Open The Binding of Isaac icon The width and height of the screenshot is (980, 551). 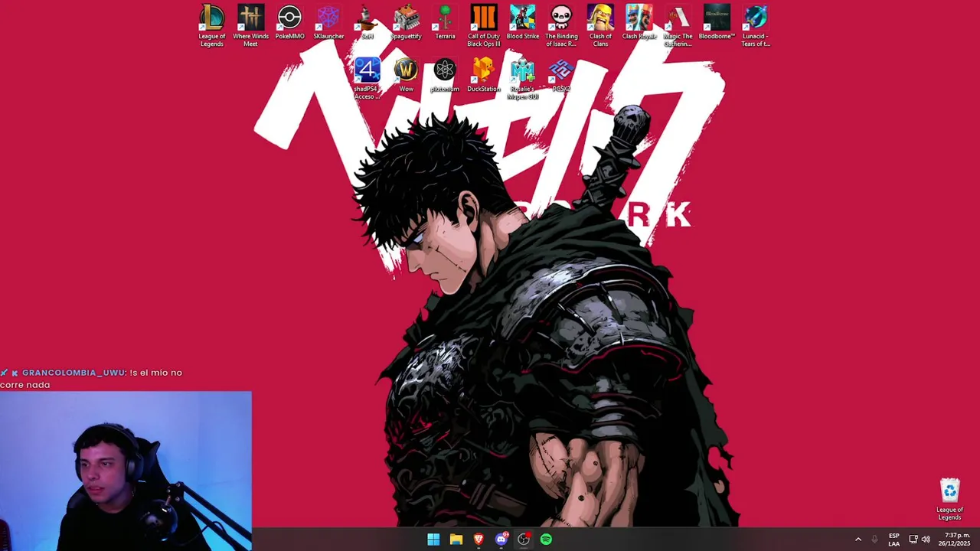(561, 25)
